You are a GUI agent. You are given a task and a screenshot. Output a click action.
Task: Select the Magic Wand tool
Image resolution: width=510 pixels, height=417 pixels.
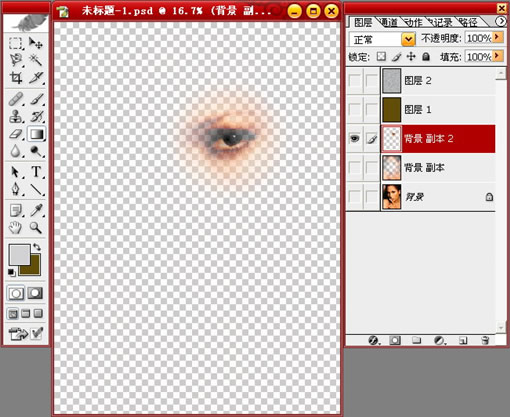pos(36,60)
